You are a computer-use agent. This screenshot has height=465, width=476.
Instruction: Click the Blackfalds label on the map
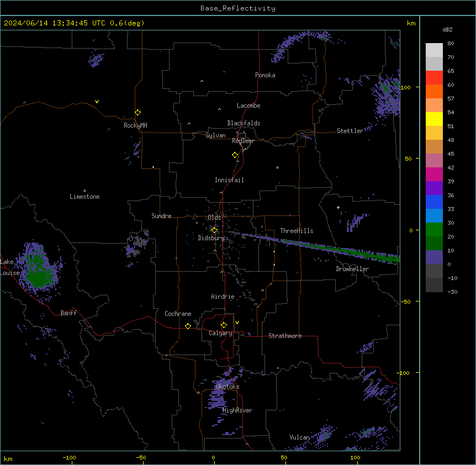coord(244,123)
